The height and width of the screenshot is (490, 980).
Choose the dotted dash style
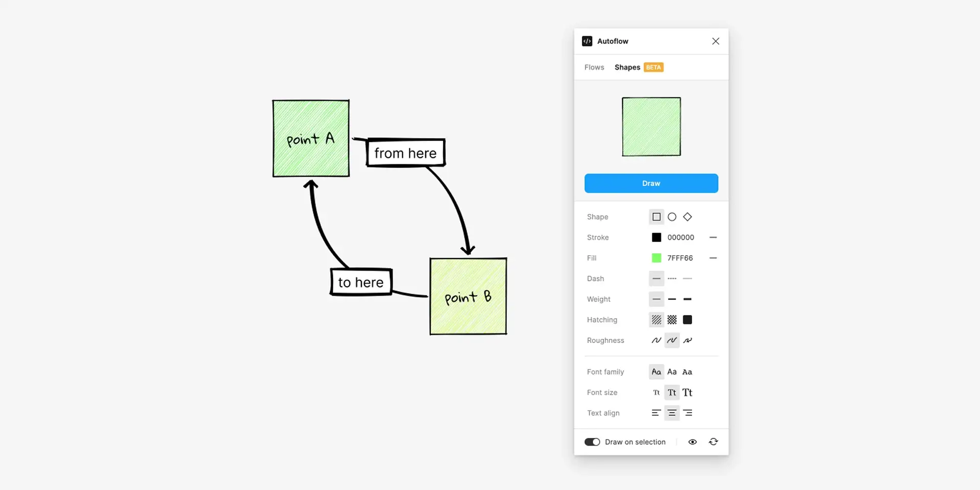[672, 279]
